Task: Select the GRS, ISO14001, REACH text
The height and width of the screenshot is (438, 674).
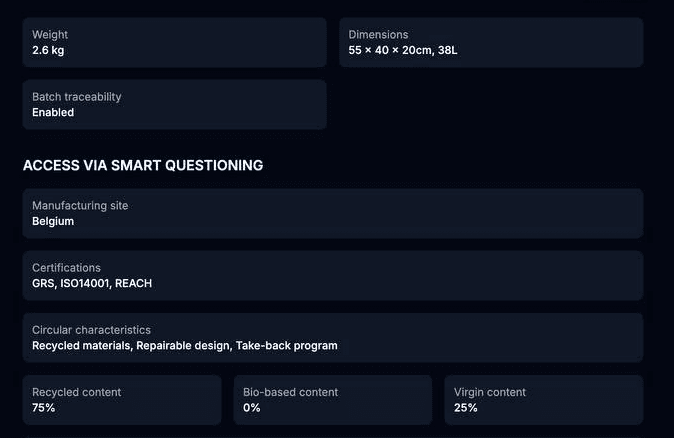Action: point(92,283)
